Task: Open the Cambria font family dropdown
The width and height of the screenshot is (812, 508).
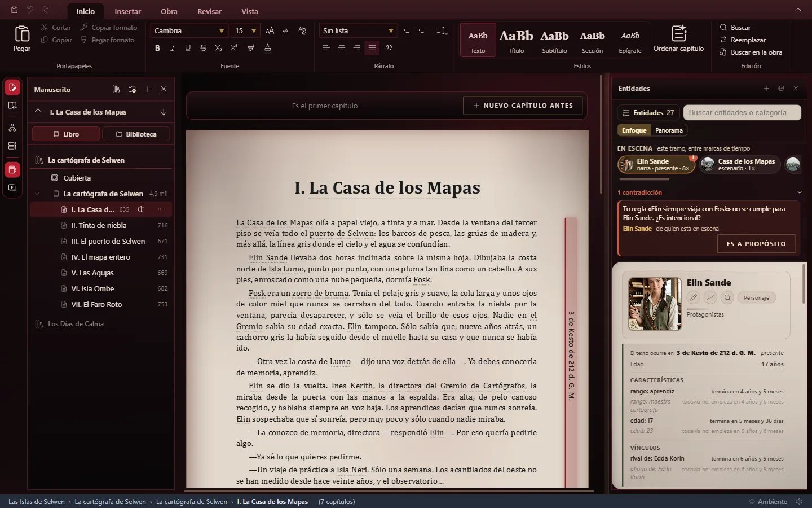Action: [x=189, y=30]
